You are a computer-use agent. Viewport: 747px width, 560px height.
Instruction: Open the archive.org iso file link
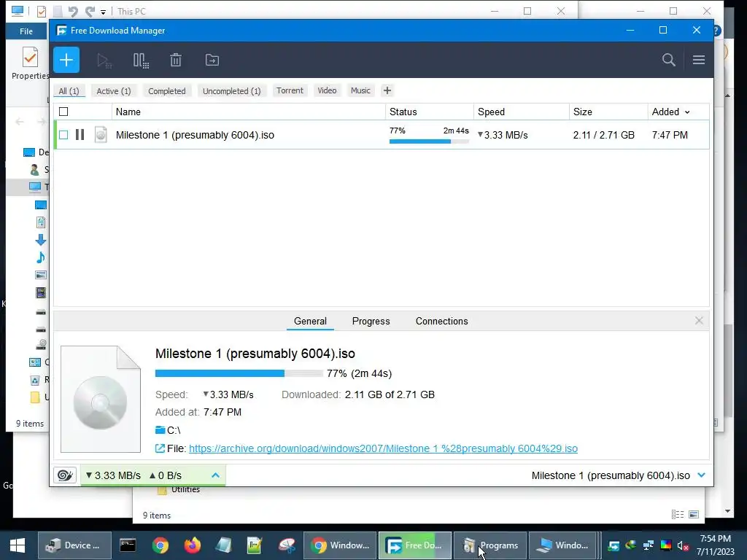point(383,448)
